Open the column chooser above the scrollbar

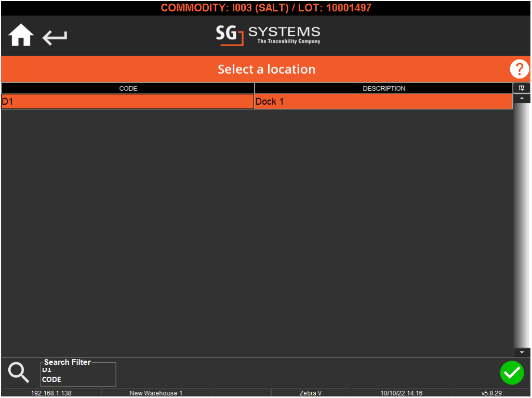tap(522, 88)
